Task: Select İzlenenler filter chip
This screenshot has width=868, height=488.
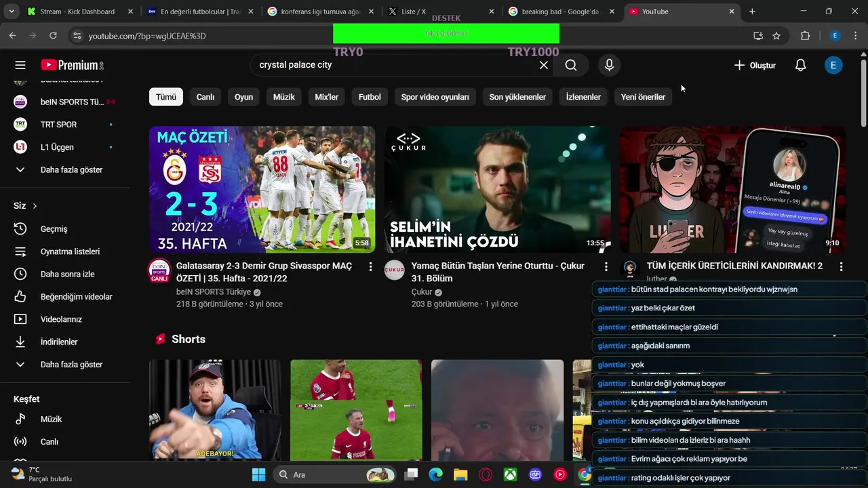Action: (x=583, y=97)
